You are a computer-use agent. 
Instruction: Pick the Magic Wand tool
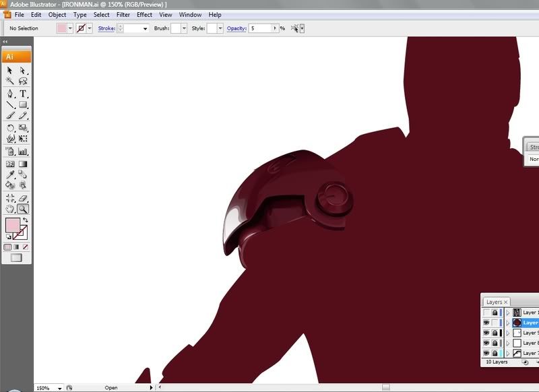[10, 81]
